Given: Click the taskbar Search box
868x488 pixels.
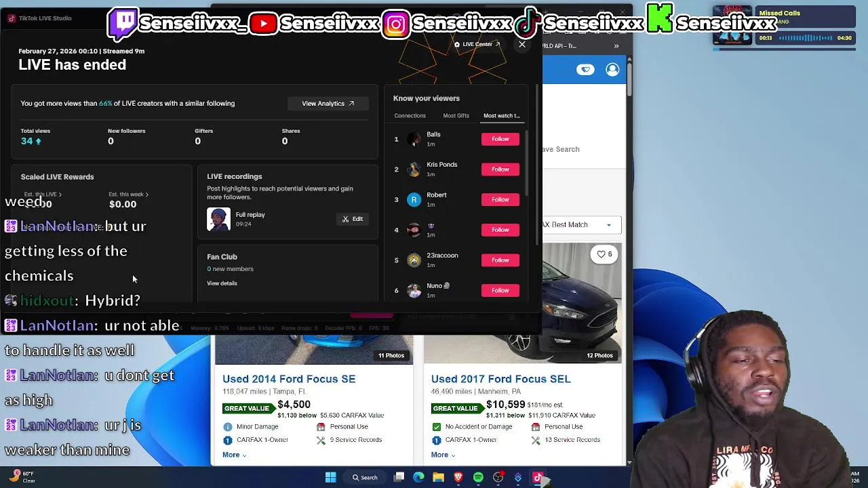Looking at the screenshot, I should [x=365, y=478].
